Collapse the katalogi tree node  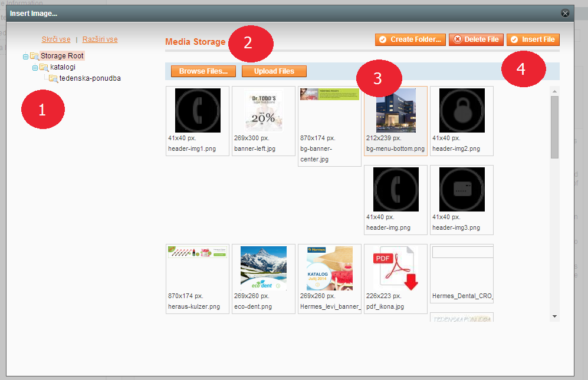35,68
